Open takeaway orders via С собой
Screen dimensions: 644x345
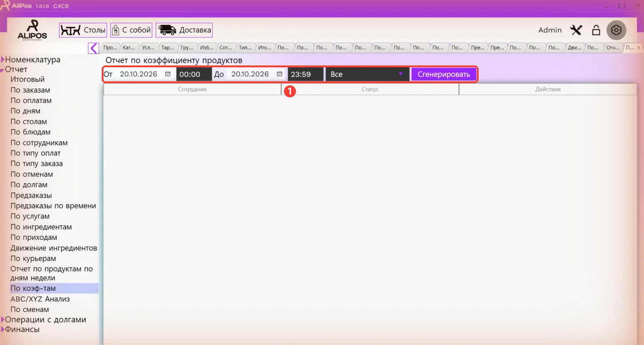tap(131, 30)
